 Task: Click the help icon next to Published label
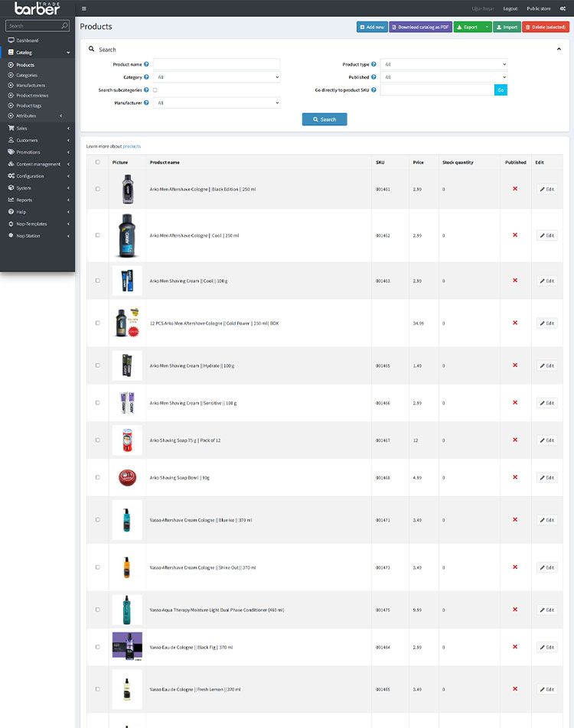tap(373, 77)
